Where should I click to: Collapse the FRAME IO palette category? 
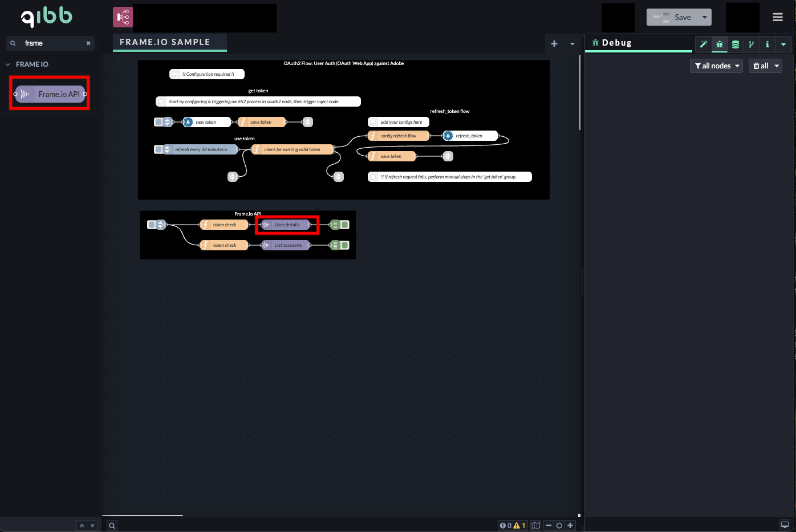pyautogui.click(x=7, y=64)
